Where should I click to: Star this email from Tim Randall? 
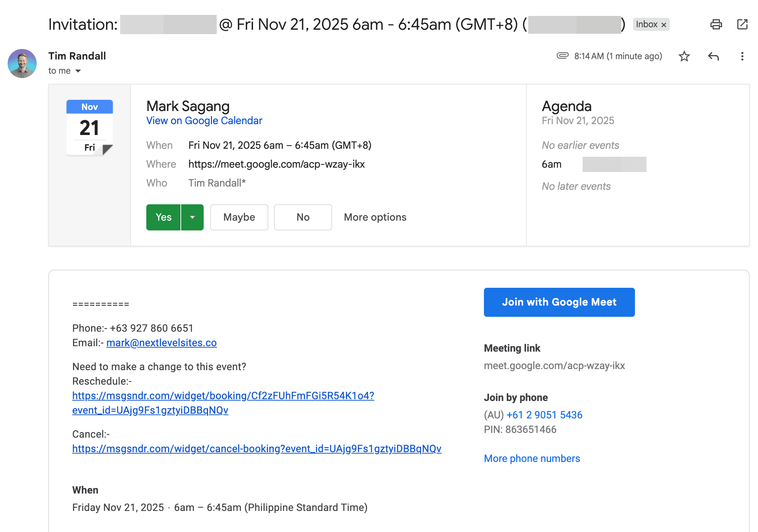(x=684, y=56)
